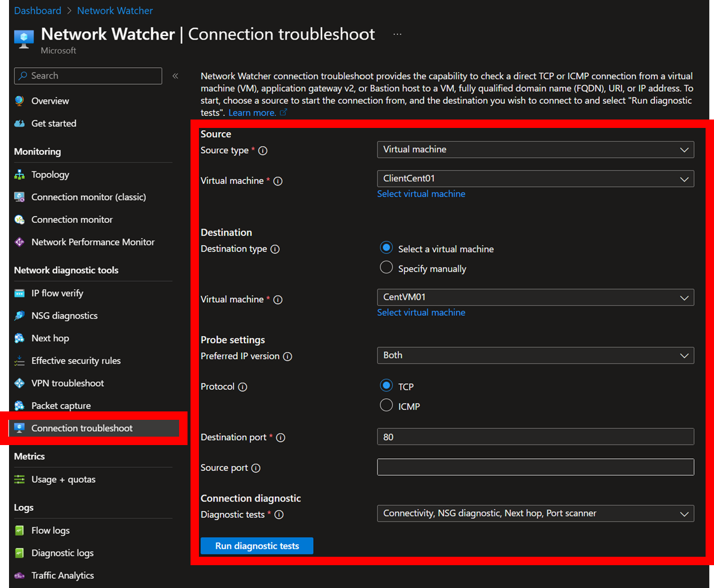Screen dimensions: 714x588
Task: Click the Connection monitor icon
Action: (x=19, y=220)
